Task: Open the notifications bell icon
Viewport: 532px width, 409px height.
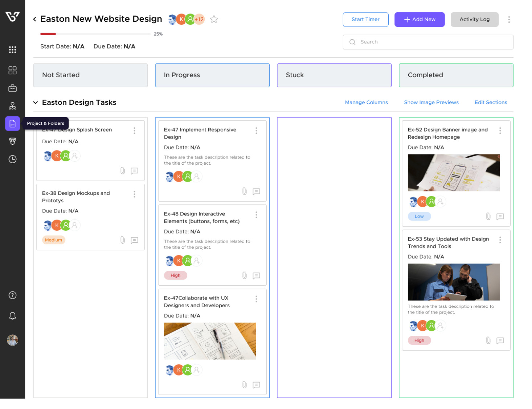Action: click(12, 316)
